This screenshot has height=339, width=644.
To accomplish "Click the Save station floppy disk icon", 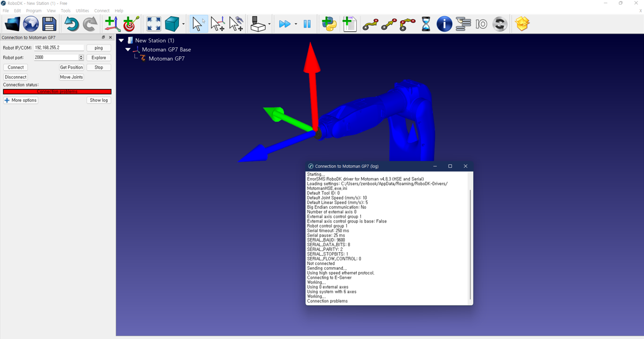I will (49, 24).
